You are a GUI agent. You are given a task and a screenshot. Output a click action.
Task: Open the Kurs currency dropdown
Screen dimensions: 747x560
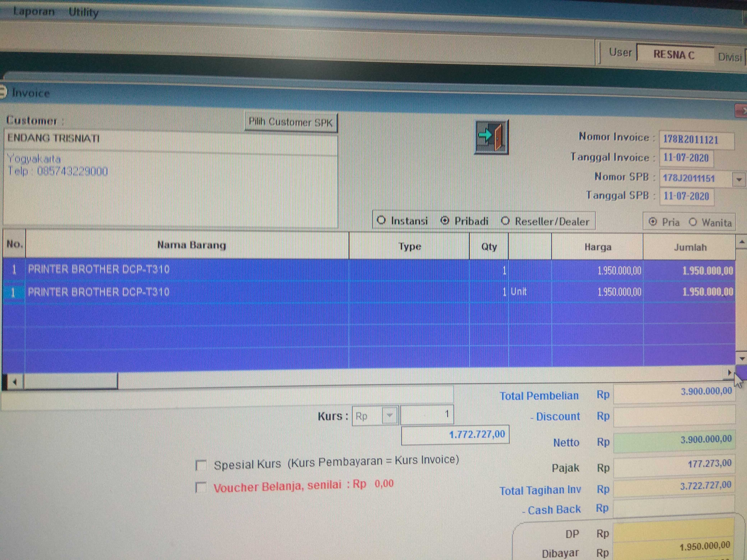click(x=390, y=415)
